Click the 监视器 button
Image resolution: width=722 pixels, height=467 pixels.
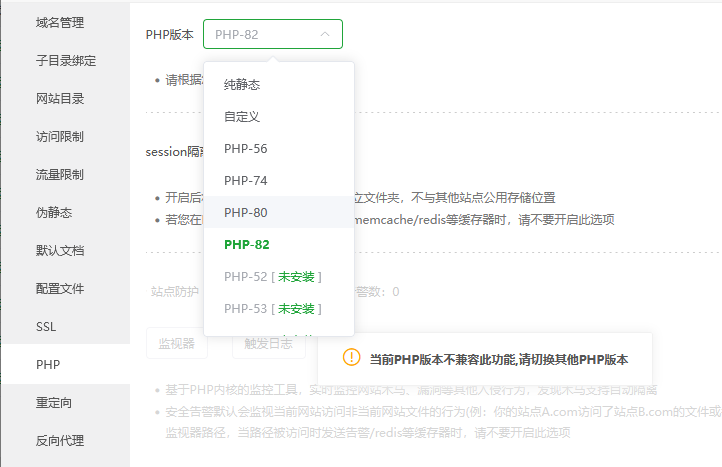(177, 343)
